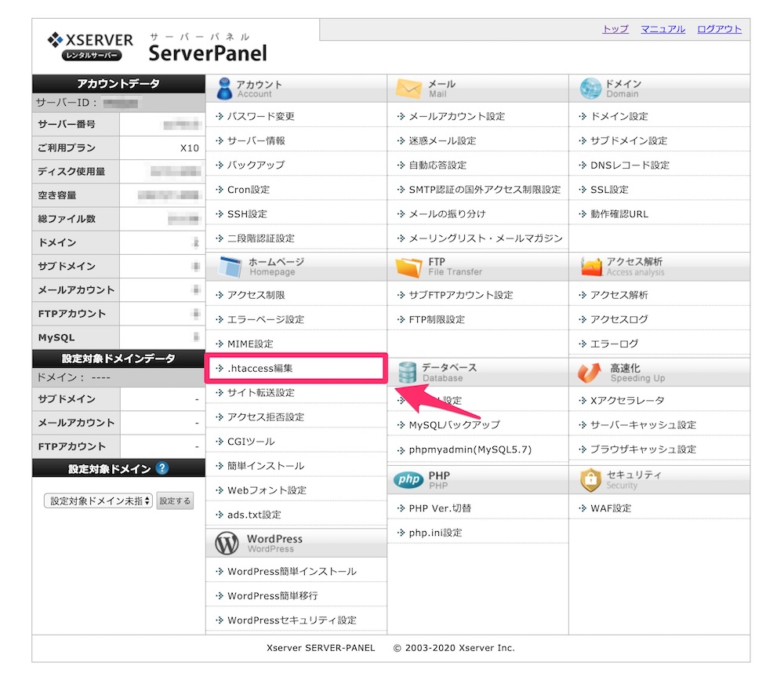Open MIME設定

click(x=250, y=344)
